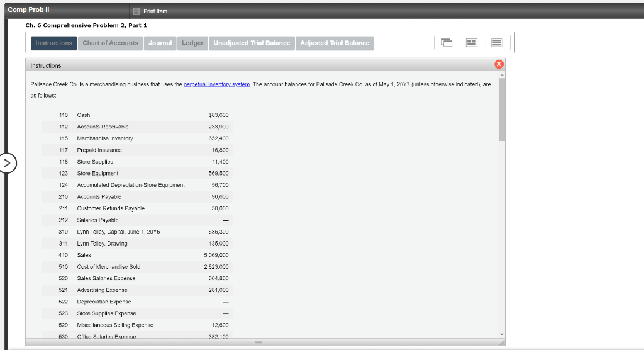
Task: Click the 233,900 balance value
Action: pos(218,127)
